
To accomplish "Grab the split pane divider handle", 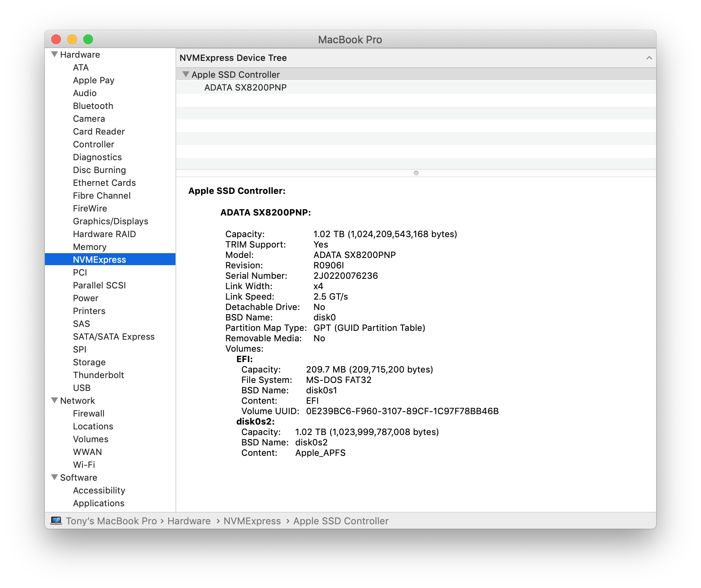I will 416,173.
